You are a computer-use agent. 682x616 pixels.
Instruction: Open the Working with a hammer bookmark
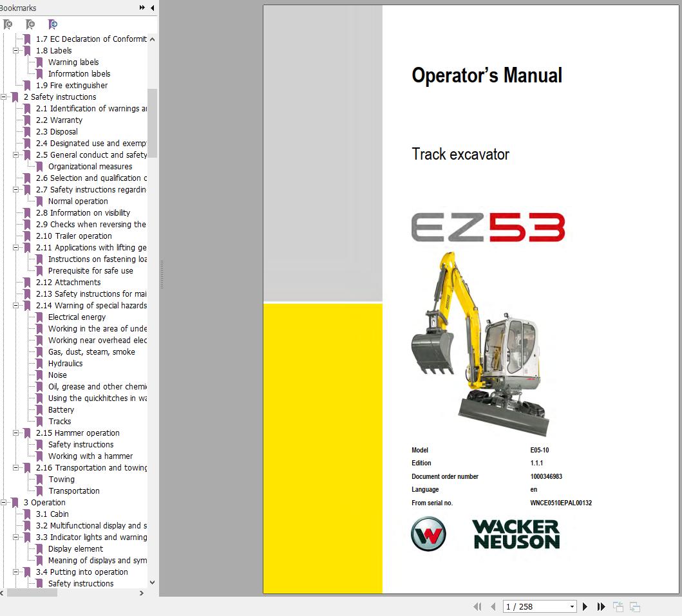coord(90,456)
